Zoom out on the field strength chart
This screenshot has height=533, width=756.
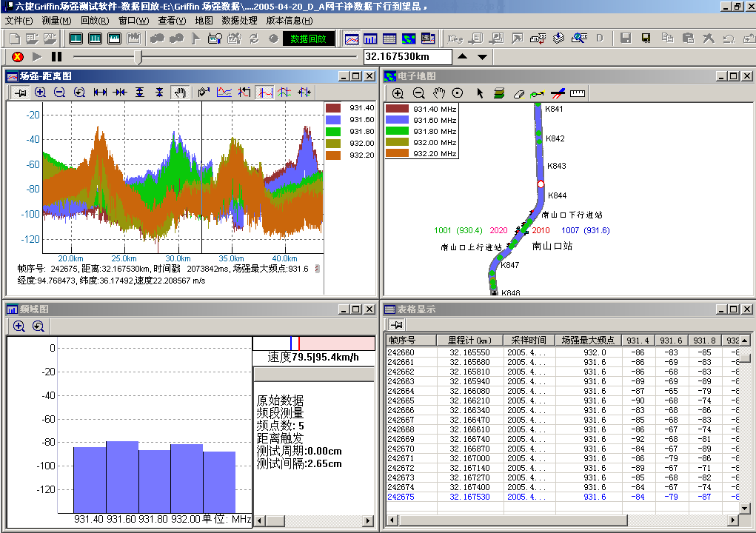60,93
